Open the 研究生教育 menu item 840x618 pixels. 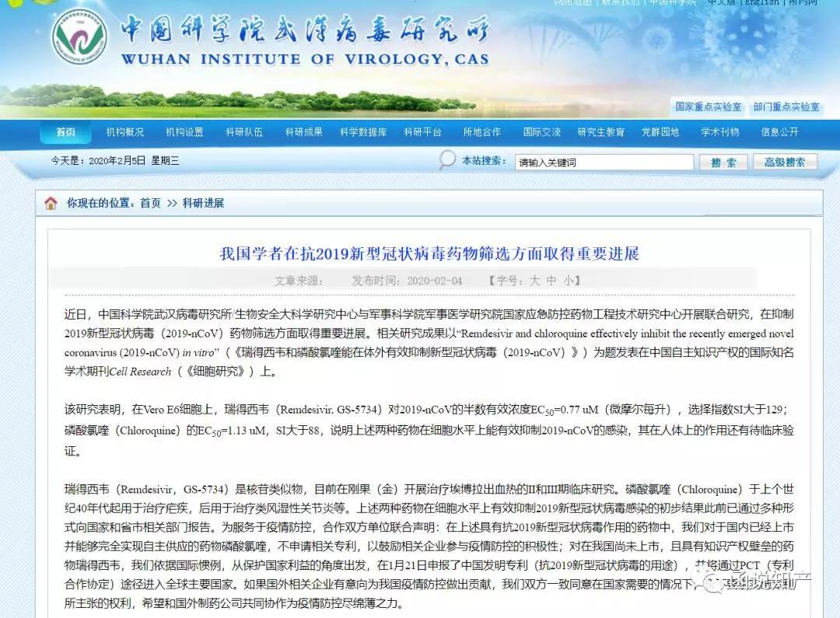pyautogui.click(x=601, y=131)
